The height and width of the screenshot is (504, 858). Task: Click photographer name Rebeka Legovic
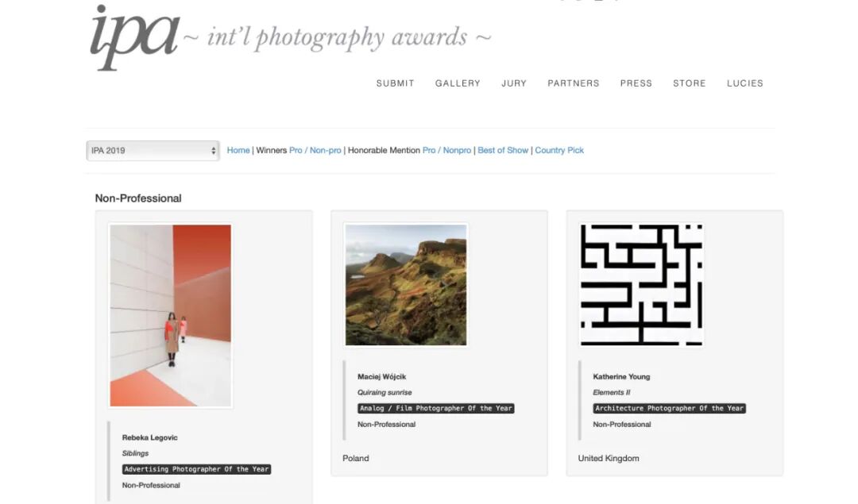[150, 437]
